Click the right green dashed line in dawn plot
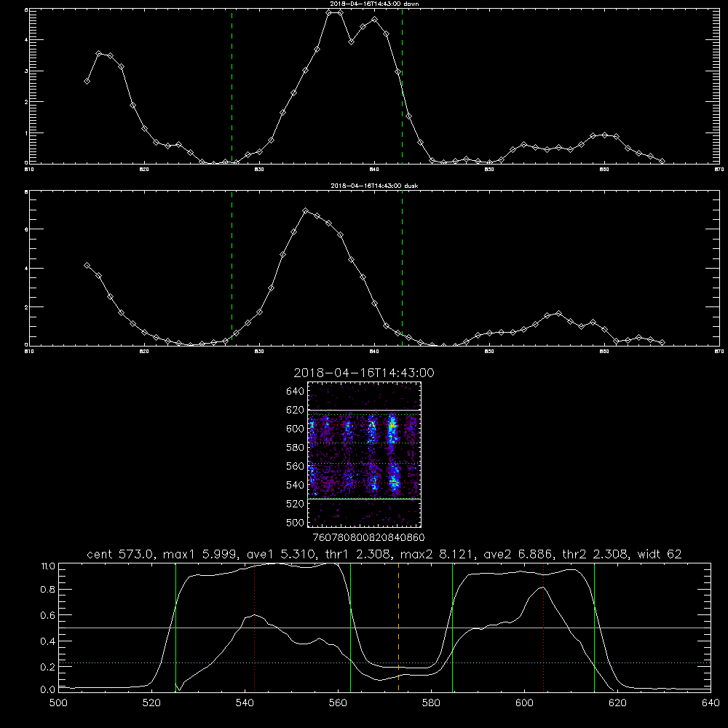 (x=402, y=87)
